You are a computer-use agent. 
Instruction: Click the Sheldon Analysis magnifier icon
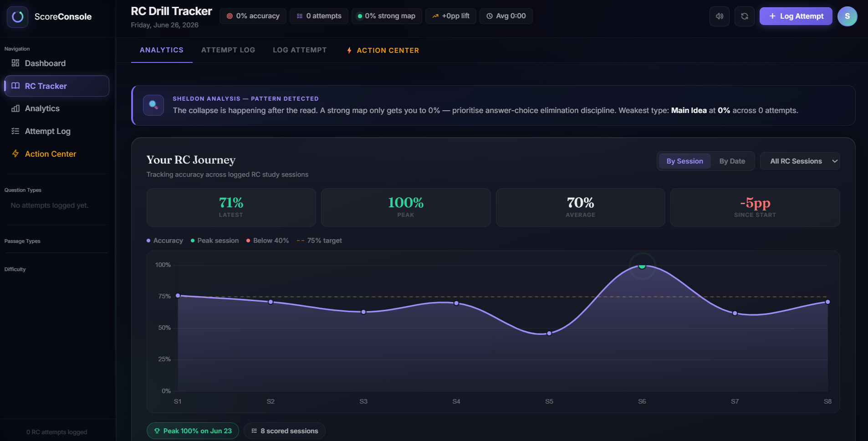point(153,105)
